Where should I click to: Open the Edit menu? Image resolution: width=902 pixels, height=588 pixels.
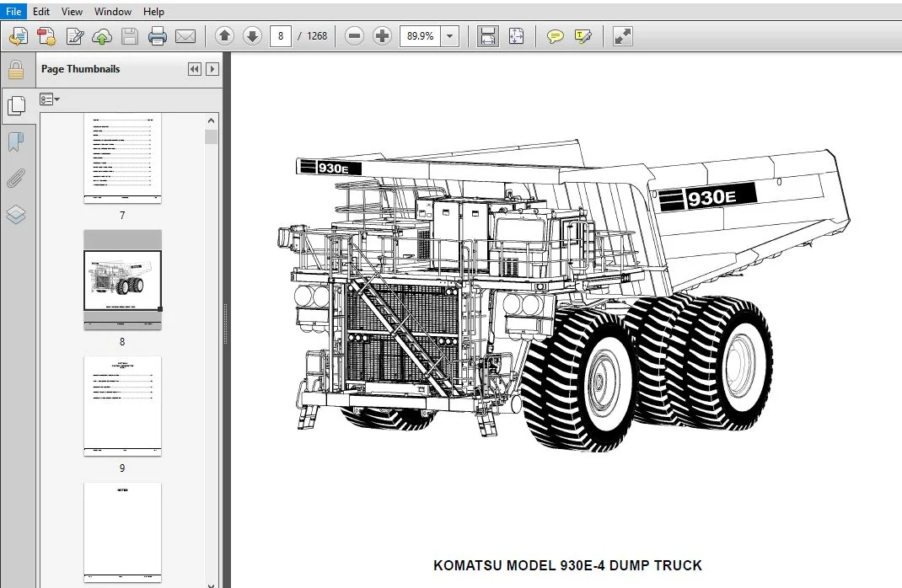pyautogui.click(x=40, y=11)
